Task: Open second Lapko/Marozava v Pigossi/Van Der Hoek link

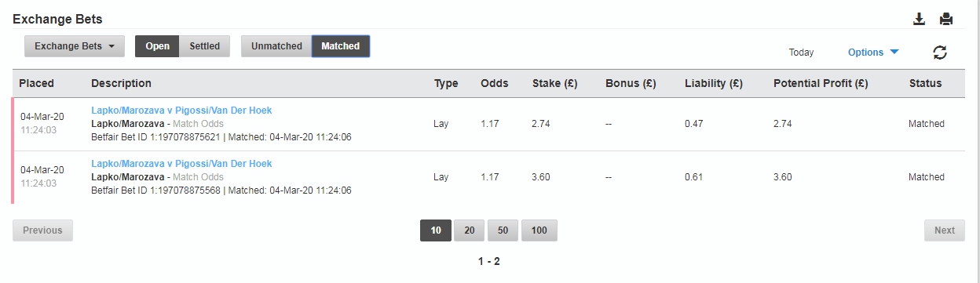Action: [x=181, y=164]
